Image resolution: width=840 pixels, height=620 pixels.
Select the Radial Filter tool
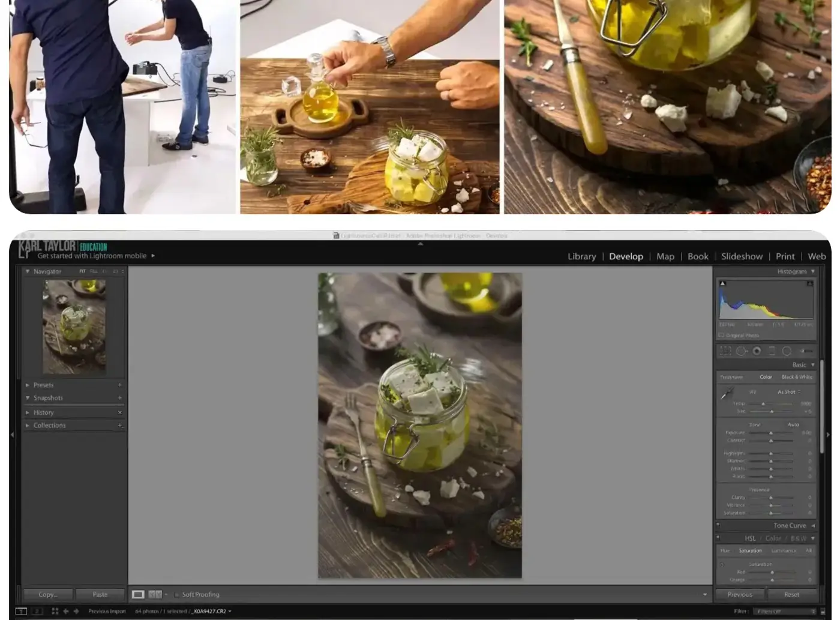(x=787, y=351)
